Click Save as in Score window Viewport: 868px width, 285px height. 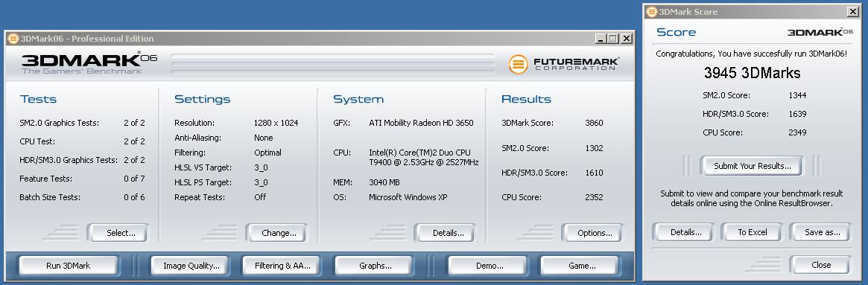820,232
